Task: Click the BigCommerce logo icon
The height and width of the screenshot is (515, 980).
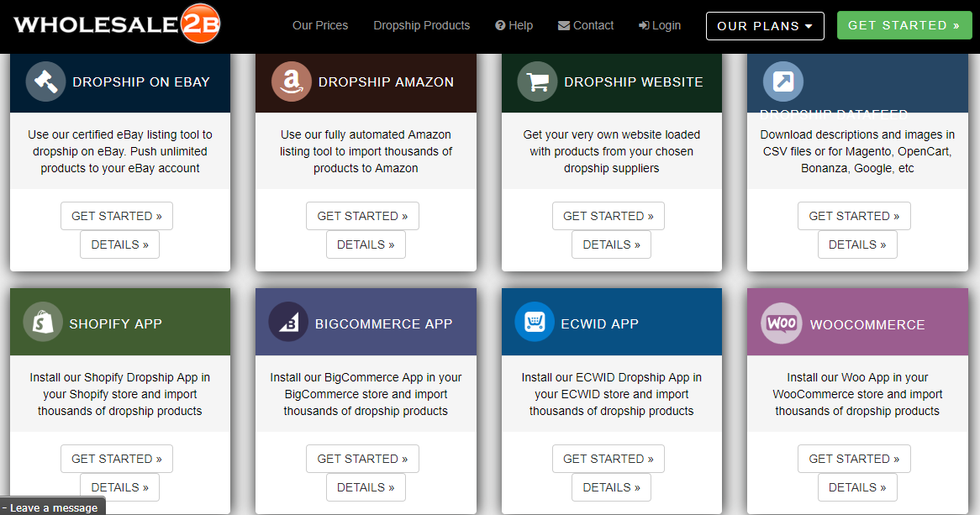Action: click(x=288, y=323)
